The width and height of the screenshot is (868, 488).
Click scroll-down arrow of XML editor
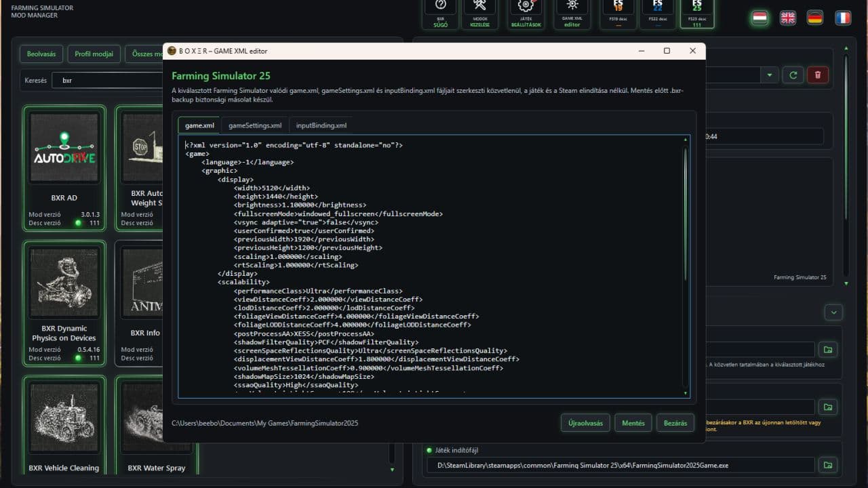[685, 393]
